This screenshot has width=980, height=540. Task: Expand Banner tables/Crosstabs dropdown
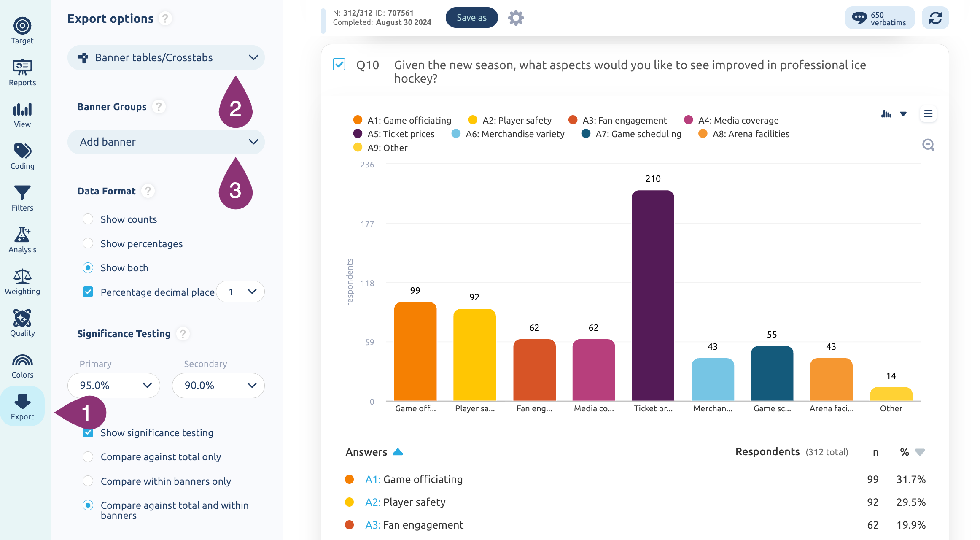[x=166, y=57]
